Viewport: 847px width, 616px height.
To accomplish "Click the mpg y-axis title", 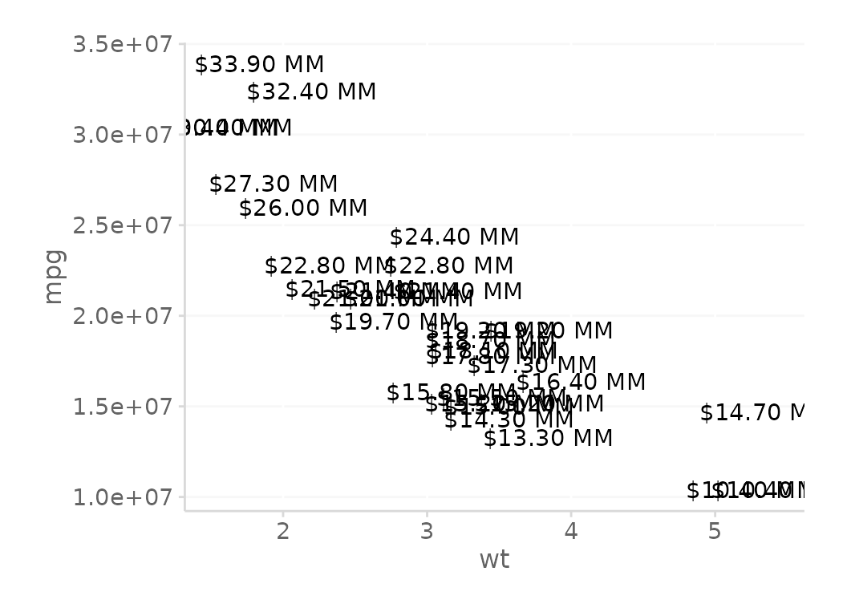I will click(54, 277).
